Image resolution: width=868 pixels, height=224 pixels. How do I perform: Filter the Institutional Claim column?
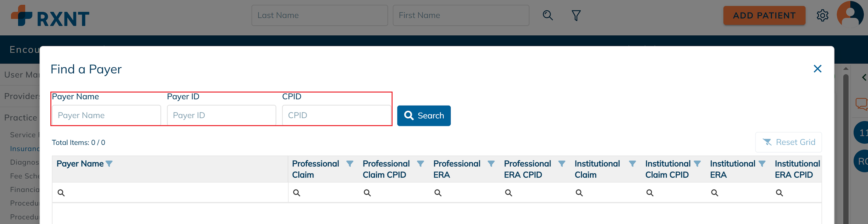point(632,164)
